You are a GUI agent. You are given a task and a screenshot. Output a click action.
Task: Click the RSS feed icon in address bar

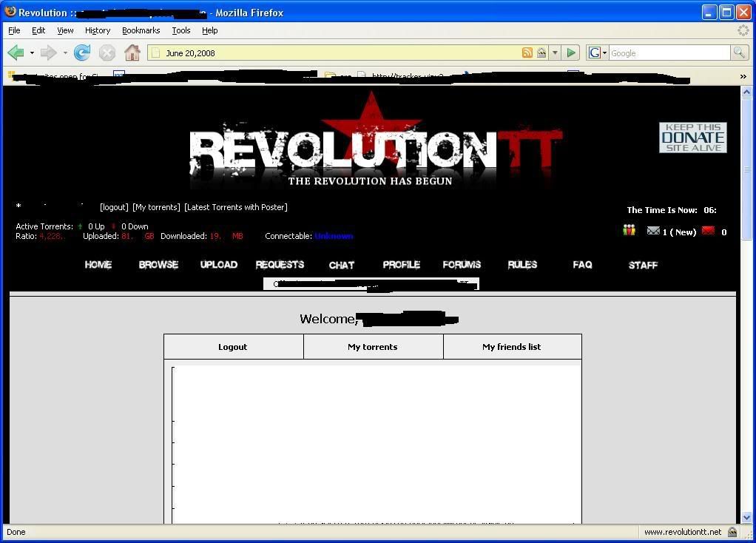click(527, 53)
